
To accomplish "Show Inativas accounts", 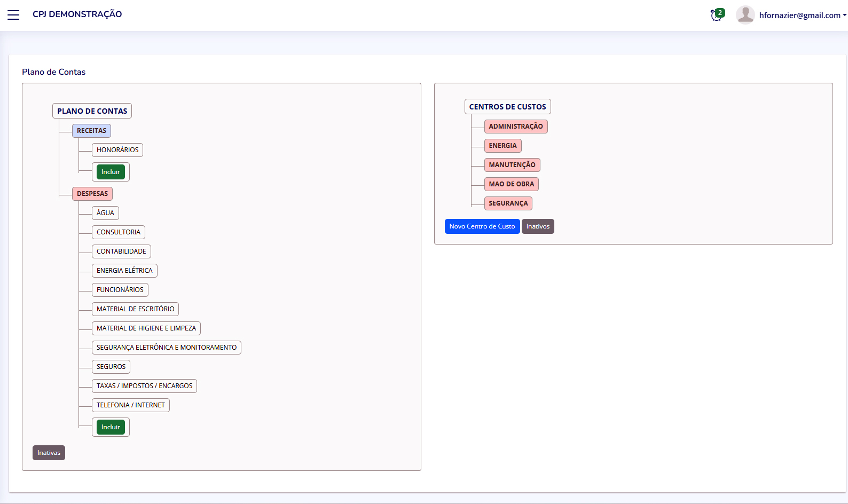I will click(49, 453).
